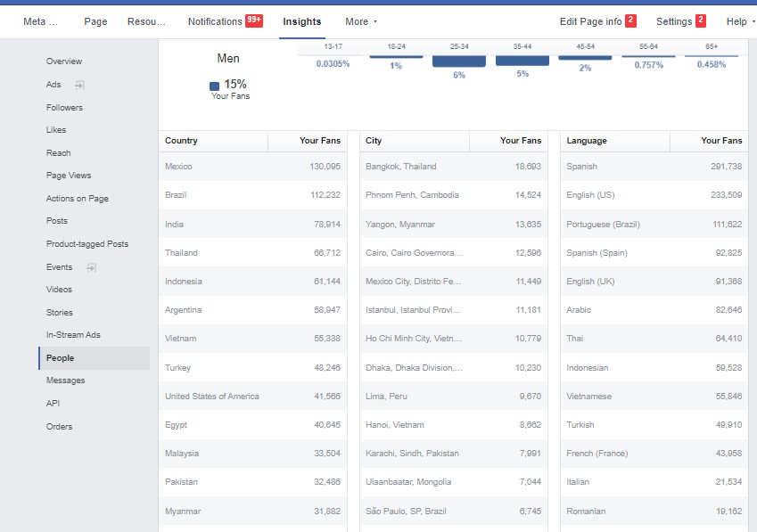The height and width of the screenshot is (532, 757).
Task: Open Followers in the sidebar
Action: click(64, 108)
